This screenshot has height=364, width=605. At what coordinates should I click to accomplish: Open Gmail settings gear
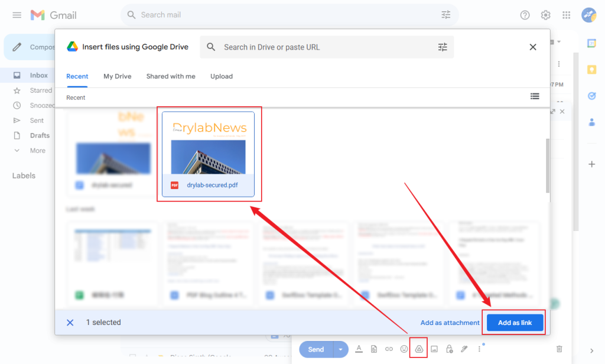545,15
